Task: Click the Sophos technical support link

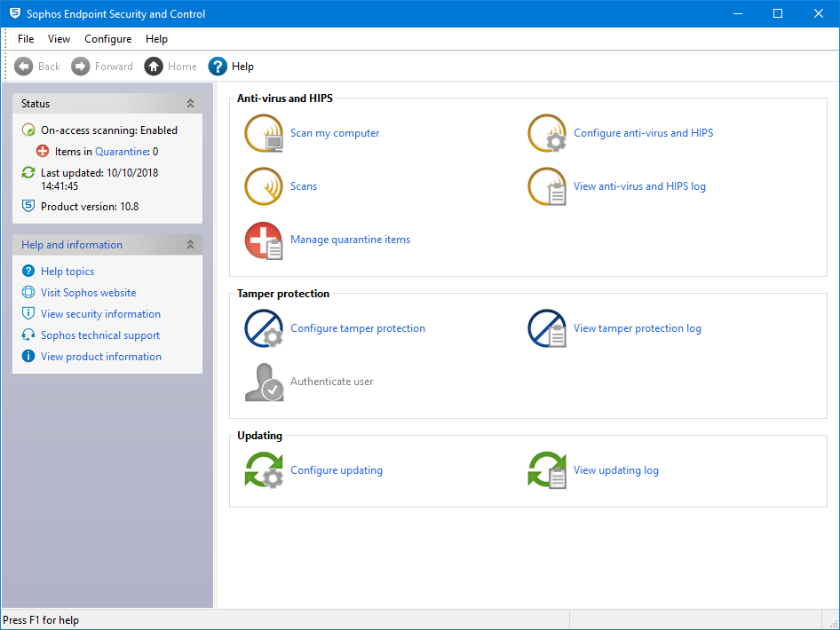Action: [x=100, y=335]
